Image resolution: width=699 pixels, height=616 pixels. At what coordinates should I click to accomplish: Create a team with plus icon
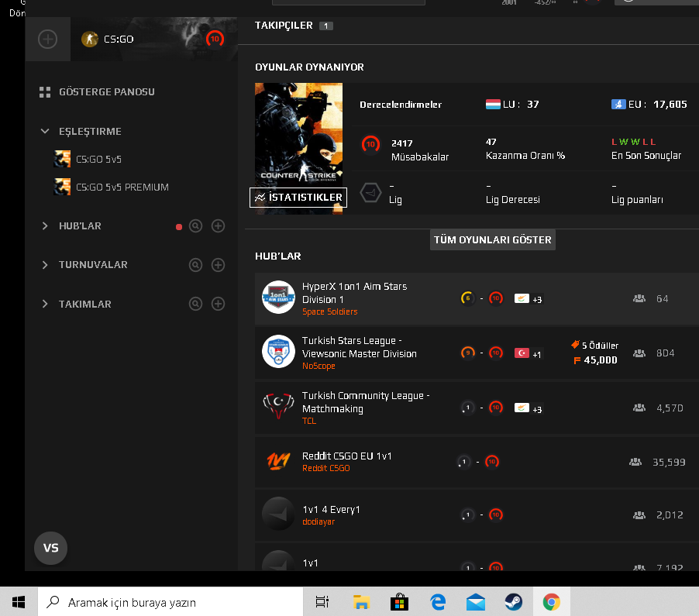tap(218, 304)
